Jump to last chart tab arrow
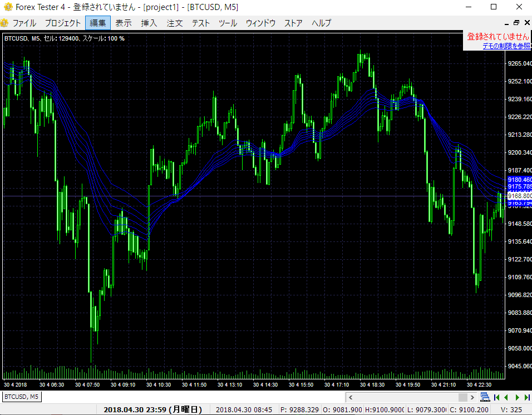This screenshot has height=415, width=532. pos(527,397)
